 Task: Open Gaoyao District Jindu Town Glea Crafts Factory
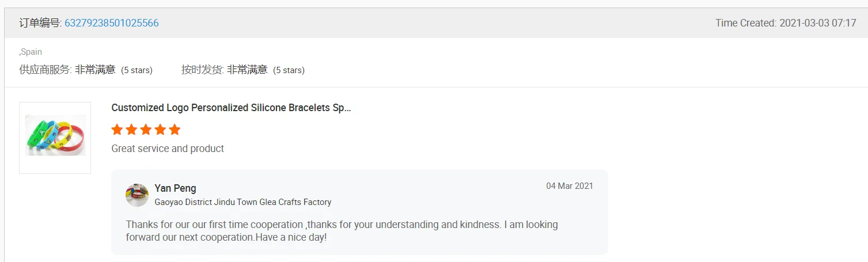point(243,202)
